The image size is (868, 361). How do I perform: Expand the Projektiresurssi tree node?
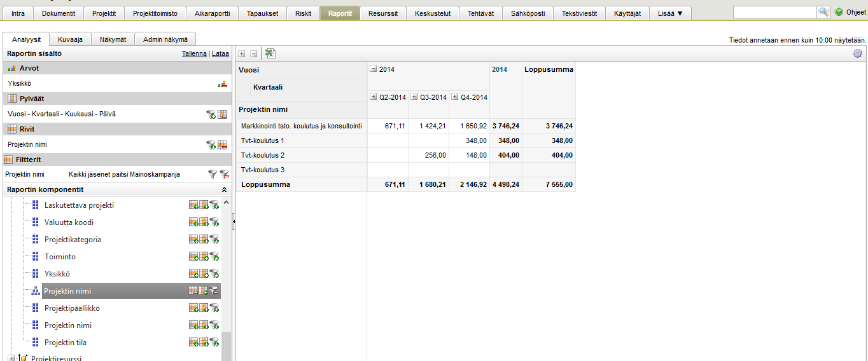coord(11,358)
